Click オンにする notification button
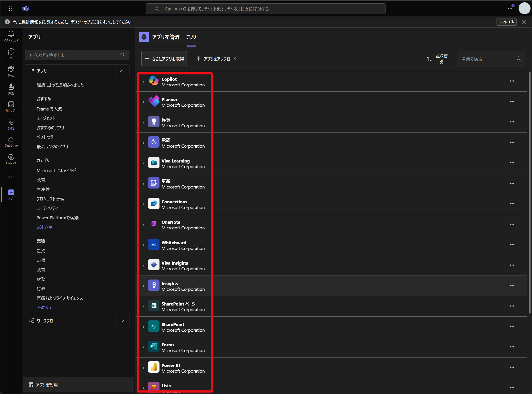The width and height of the screenshot is (532, 394). (506, 22)
